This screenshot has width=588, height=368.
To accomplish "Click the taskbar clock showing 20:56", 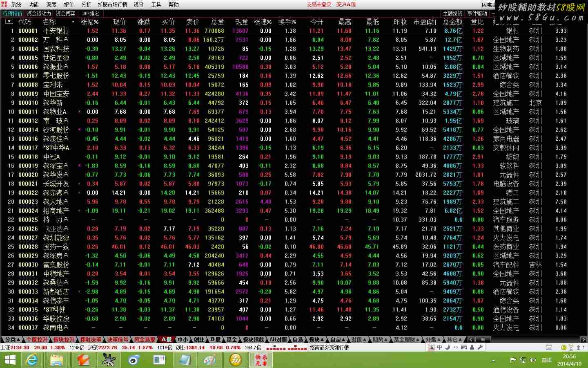I will [x=569, y=360].
